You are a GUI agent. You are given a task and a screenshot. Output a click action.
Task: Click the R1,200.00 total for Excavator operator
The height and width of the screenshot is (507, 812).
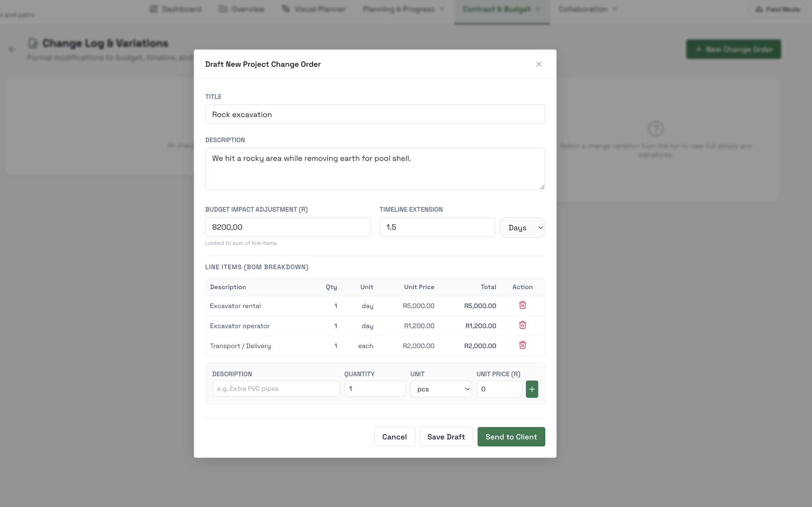tap(481, 326)
